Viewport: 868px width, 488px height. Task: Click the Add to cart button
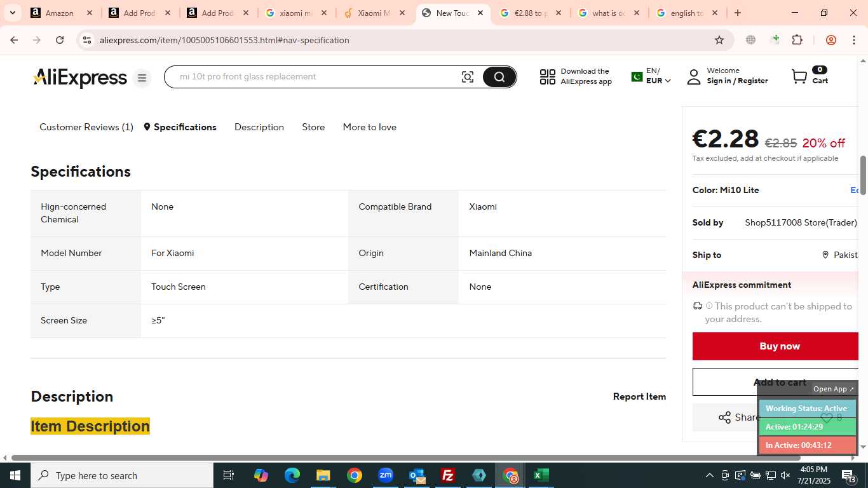[x=775, y=382]
